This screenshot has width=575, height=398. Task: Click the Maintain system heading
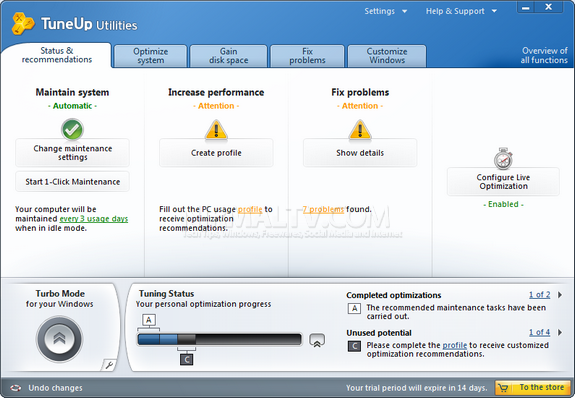point(72,92)
